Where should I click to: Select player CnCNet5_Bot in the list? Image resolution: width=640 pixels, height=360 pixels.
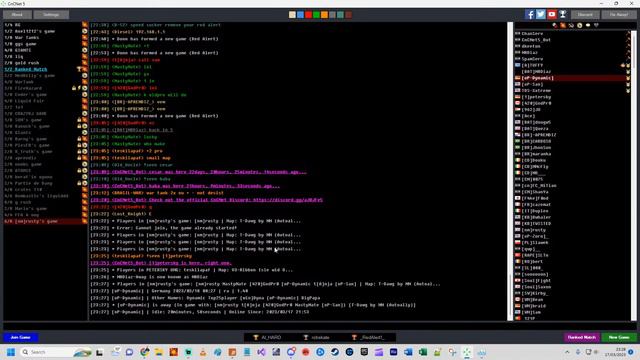coord(572,40)
